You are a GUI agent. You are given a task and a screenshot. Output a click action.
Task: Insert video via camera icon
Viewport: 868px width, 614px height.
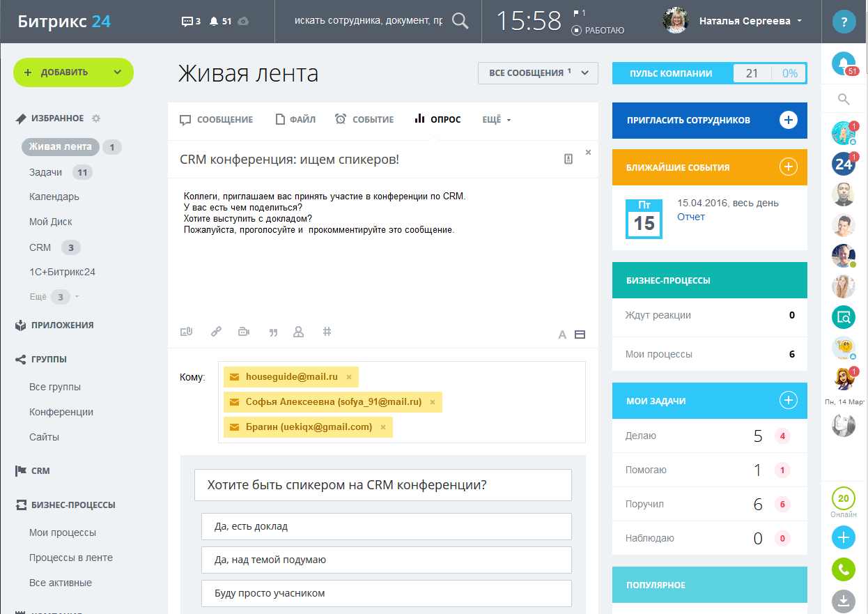point(244,332)
